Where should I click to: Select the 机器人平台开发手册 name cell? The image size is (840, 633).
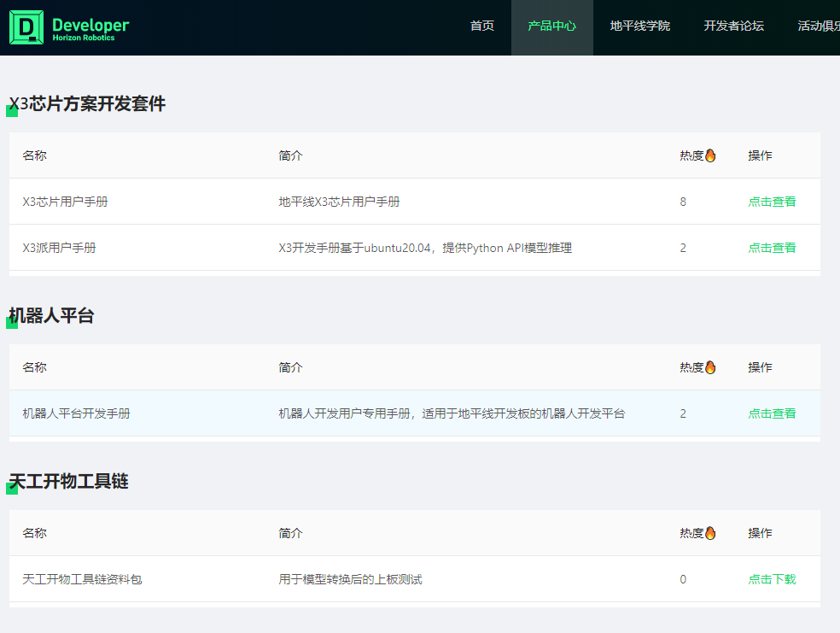click(77, 413)
